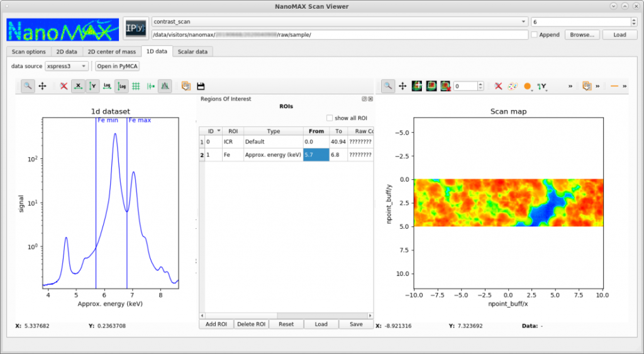
Task: Open the Y axis orientation dropdown
Action: click(x=542, y=86)
